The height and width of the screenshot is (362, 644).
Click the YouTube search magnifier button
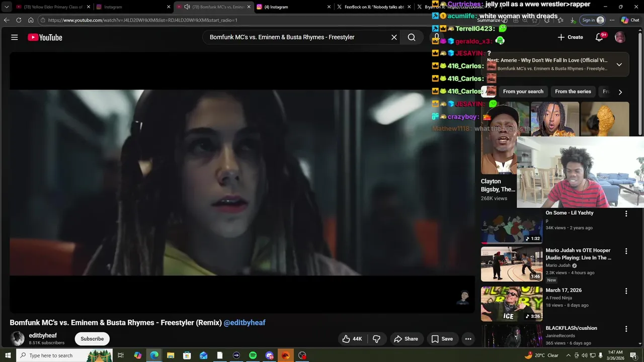point(412,37)
